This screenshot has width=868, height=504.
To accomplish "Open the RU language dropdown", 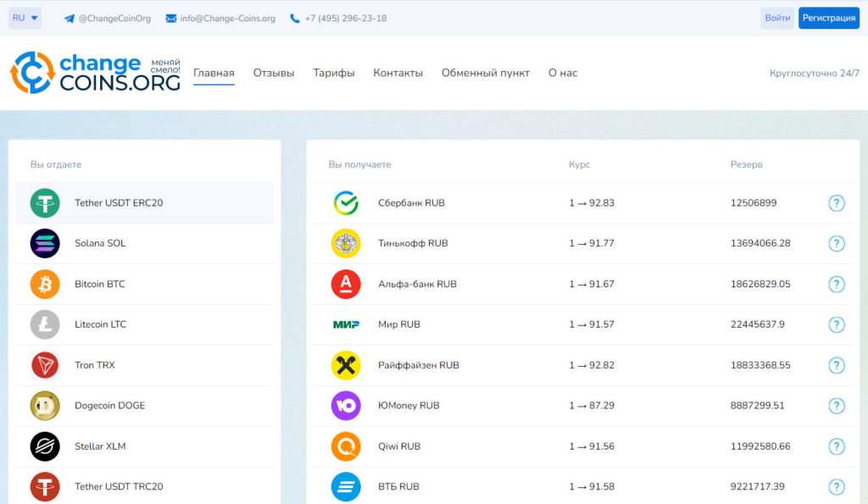I will click(x=25, y=18).
